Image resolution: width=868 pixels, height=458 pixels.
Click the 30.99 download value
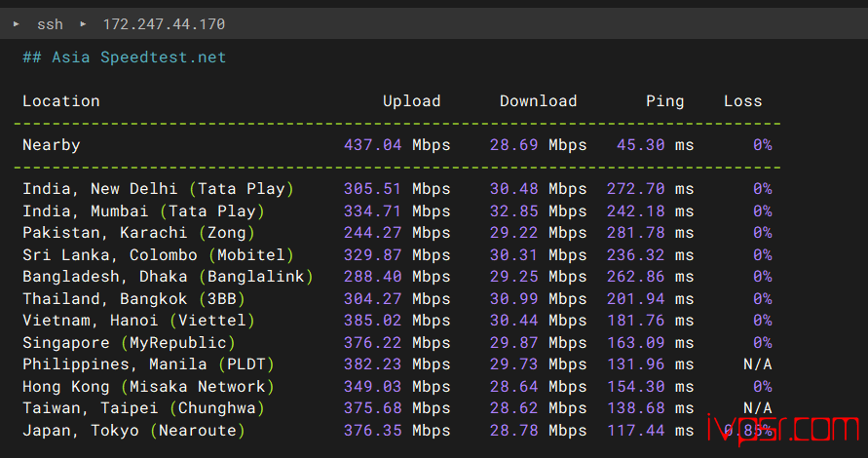click(513, 298)
